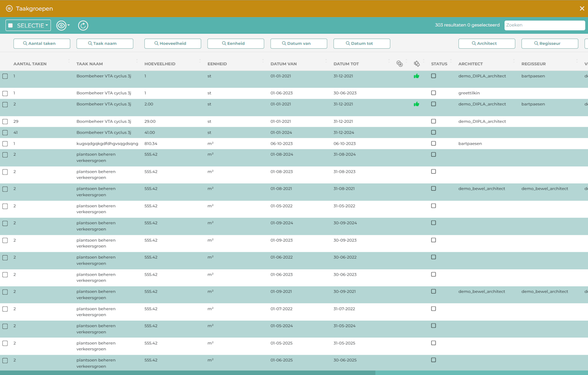This screenshot has width=588, height=375.
Task: Open the Hoeveelheid filter button
Action: [x=173, y=44]
